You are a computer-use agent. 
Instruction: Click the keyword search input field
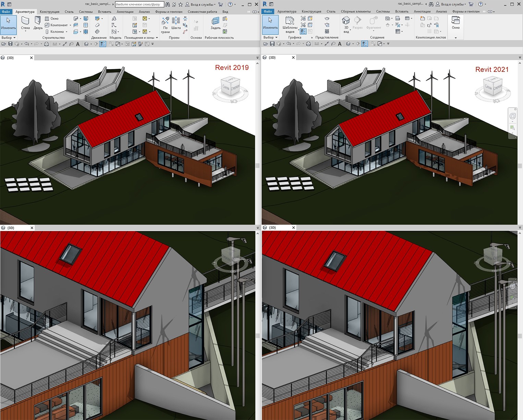[139, 4]
